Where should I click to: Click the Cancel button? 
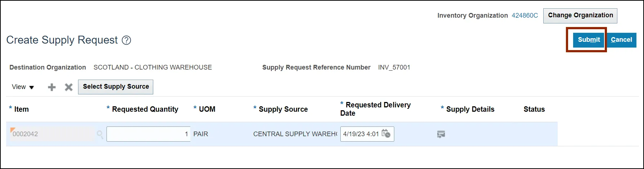[621, 40]
